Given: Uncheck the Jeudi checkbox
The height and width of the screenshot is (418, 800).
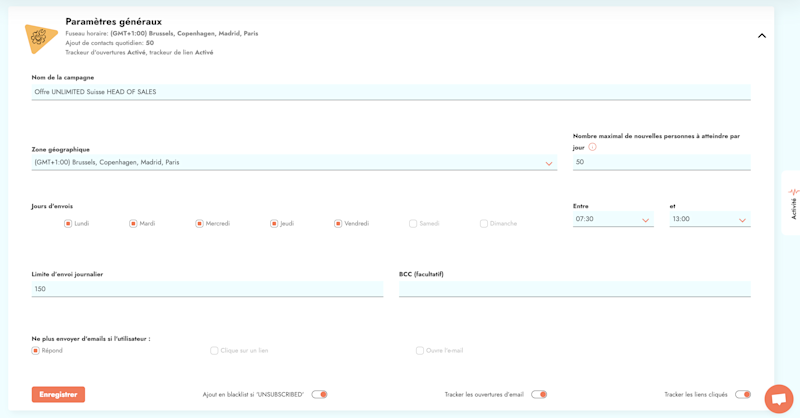Looking at the screenshot, I should [274, 224].
